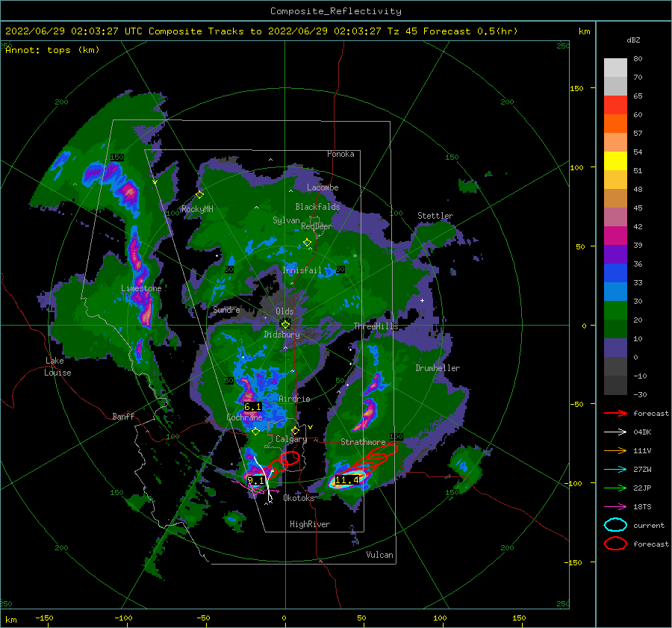Image resolution: width=672 pixels, height=628 pixels.
Task: Click the purple 39-36 dBZ color swatch
Action: [615, 255]
